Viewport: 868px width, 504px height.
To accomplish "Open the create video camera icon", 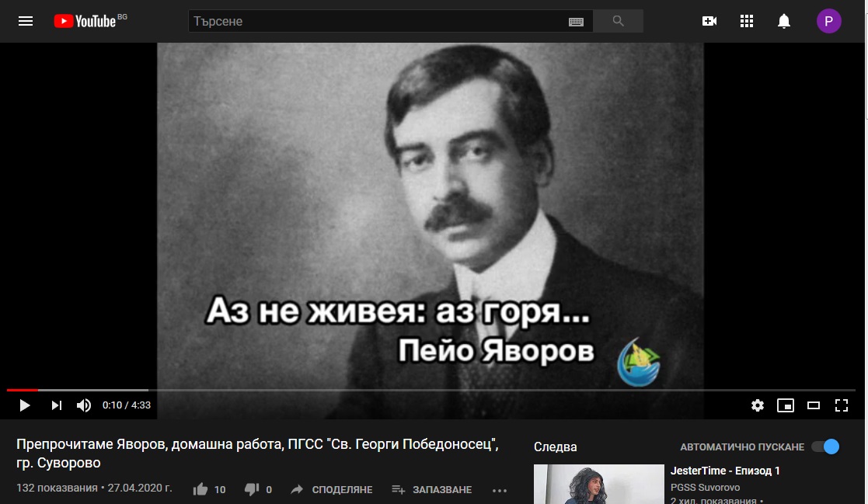I will click(x=709, y=21).
